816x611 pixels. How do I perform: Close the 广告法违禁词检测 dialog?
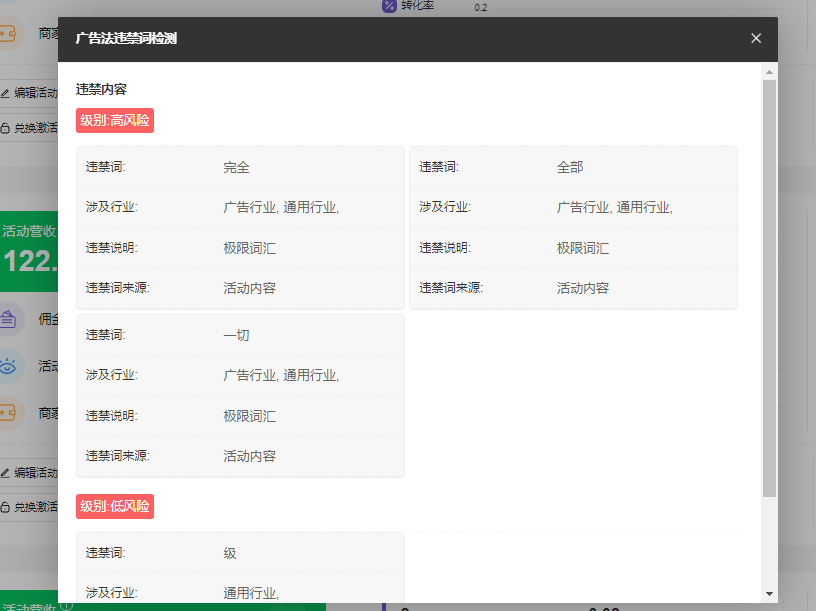coord(756,39)
